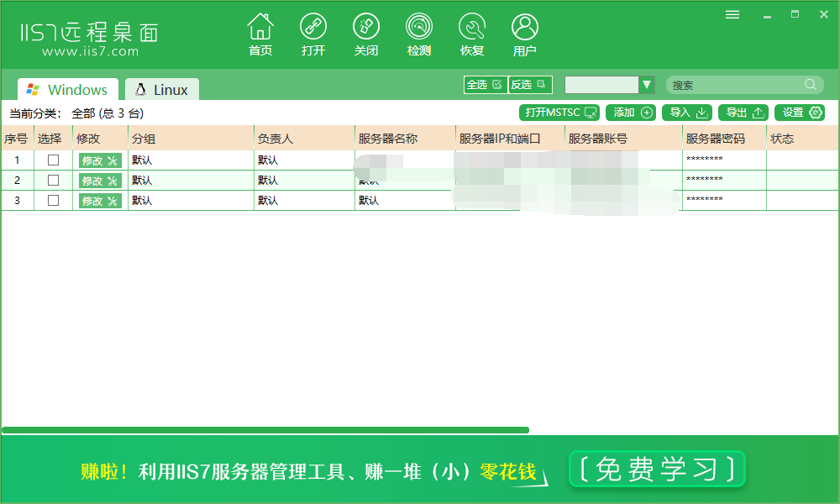
Task: Run the 检测 radar icon
Action: pyautogui.click(x=419, y=27)
